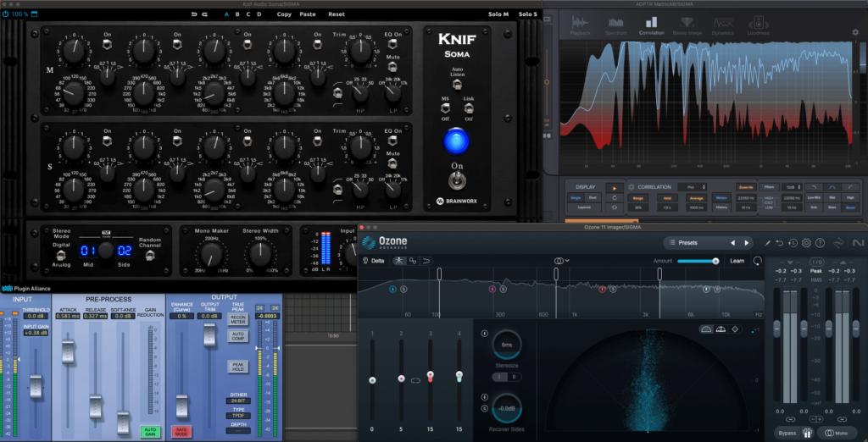Toggle Mono in the Ozone output section
Viewport: 868px width, 442px height.
[837, 434]
